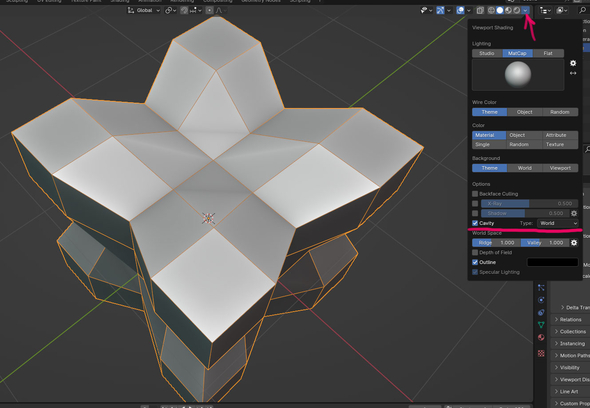Switch to Rendered shading mode
Screen dimensions: 590x408
coord(517,11)
